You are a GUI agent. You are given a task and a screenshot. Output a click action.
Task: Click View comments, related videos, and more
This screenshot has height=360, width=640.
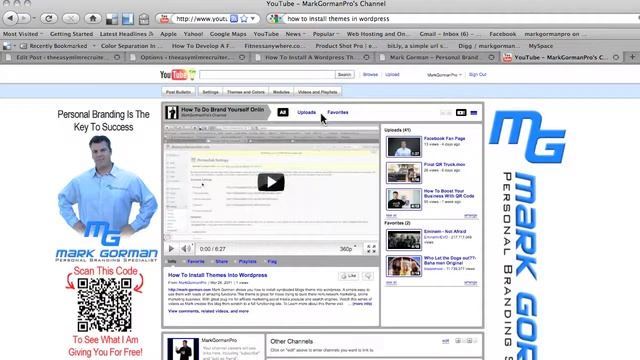point(208,311)
